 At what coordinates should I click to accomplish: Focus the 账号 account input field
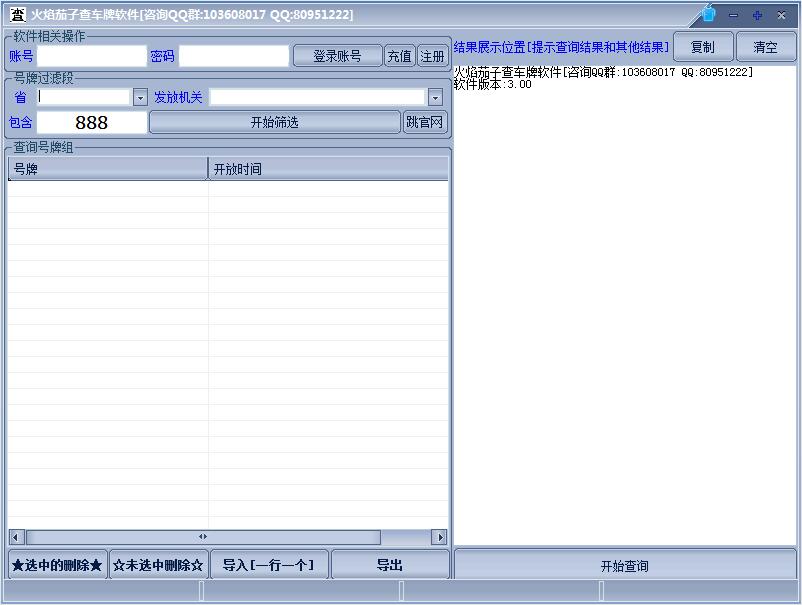tap(92, 56)
